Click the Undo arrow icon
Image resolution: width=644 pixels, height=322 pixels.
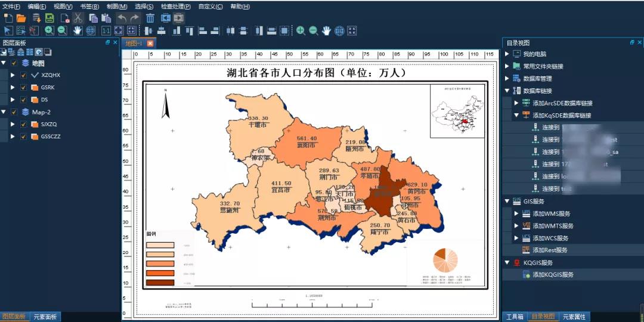122,18
